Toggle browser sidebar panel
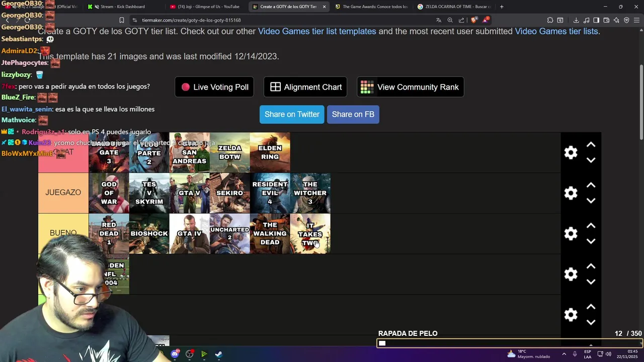The height and width of the screenshot is (362, 644). pos(596,20)
